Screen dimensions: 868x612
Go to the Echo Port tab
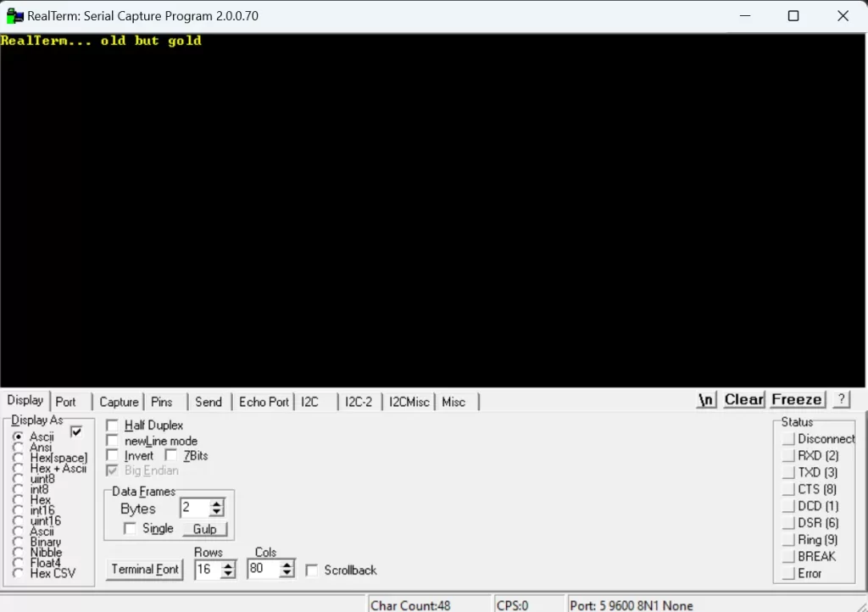pos(264,402)
